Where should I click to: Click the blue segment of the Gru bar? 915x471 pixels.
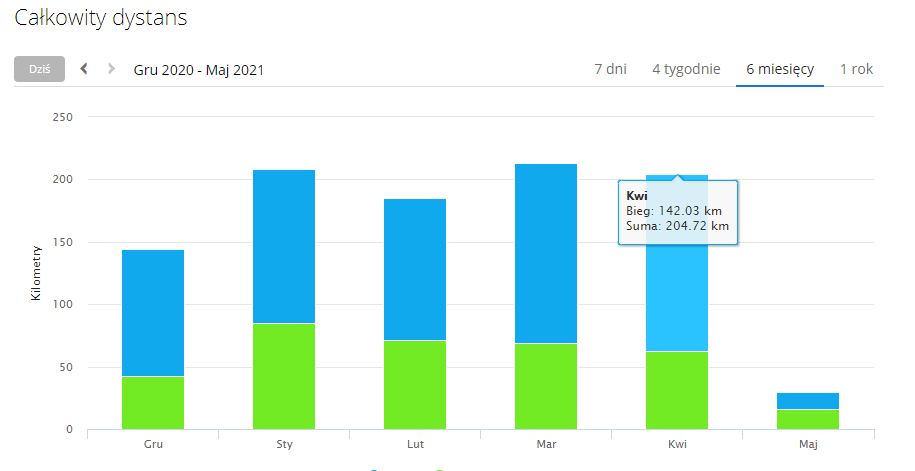(x=153, y=312)
